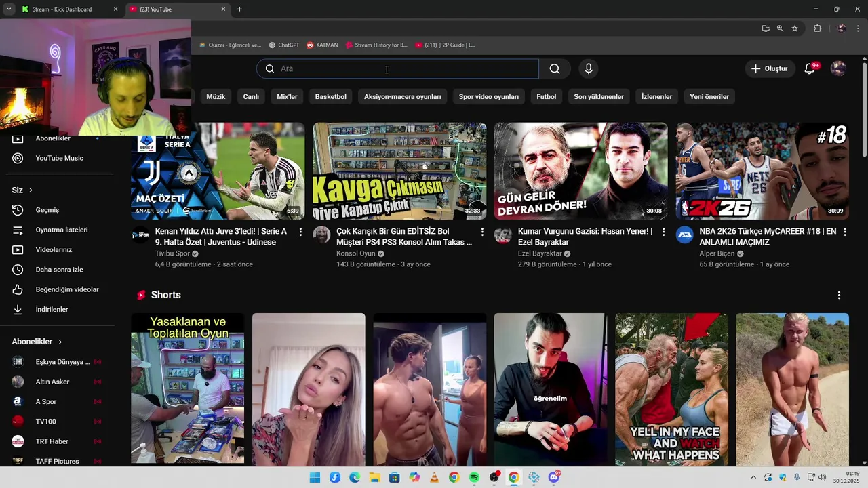Open the YouTube account avatar menu
The width and height of the screenshot is (868, 488).
[x=838, y=68]
